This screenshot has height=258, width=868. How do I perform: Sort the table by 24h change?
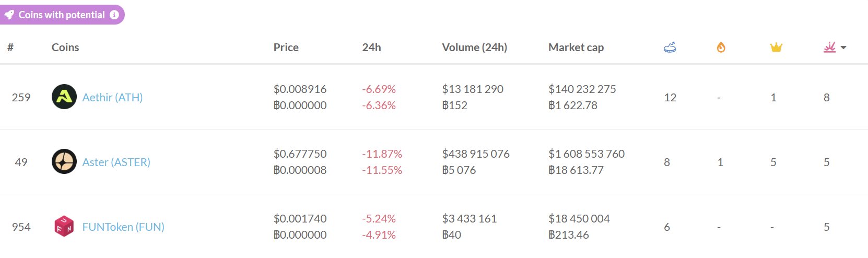pos(371,48)
